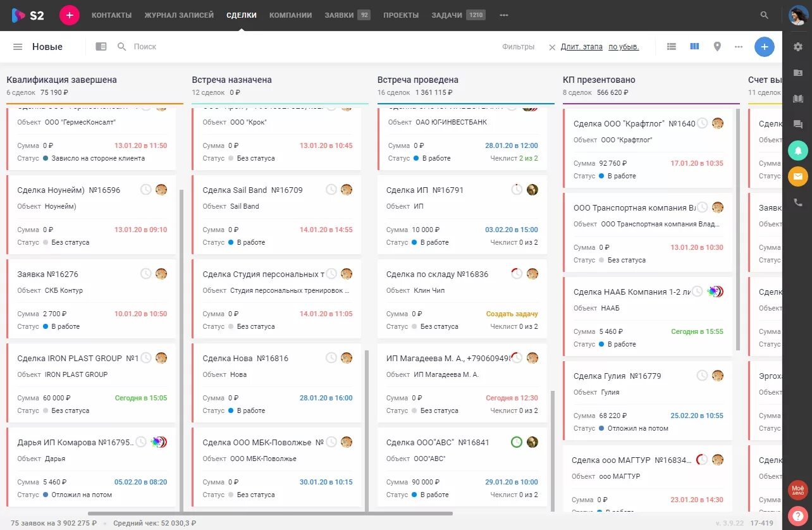Open the Заявки tab

click(347, 15)
